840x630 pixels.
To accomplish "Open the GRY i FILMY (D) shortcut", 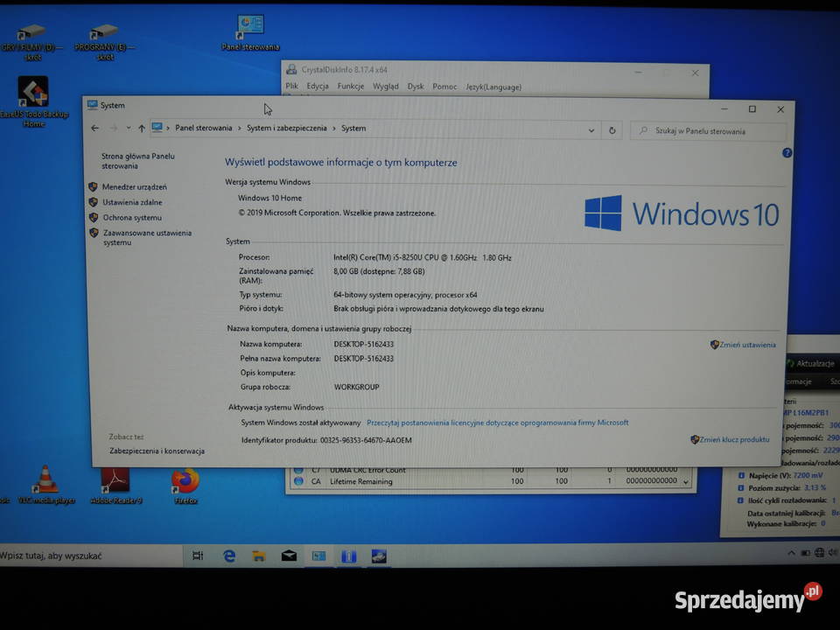I will [x=33, y=33].
